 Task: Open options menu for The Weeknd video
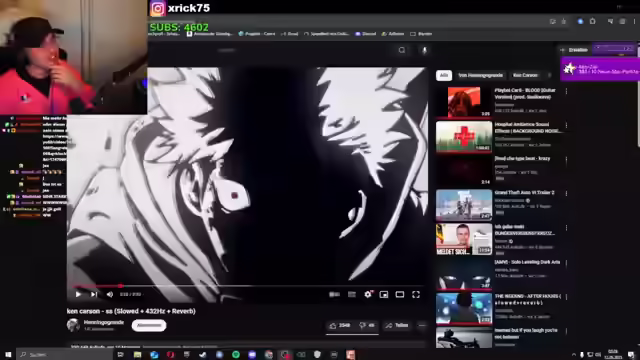[566, 297]
